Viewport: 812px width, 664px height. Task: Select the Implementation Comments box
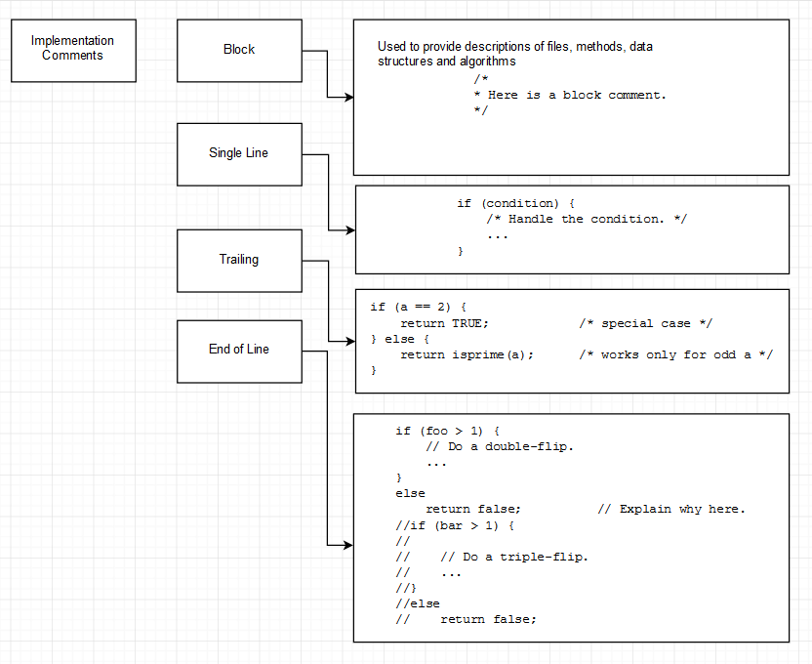point(72,50)
